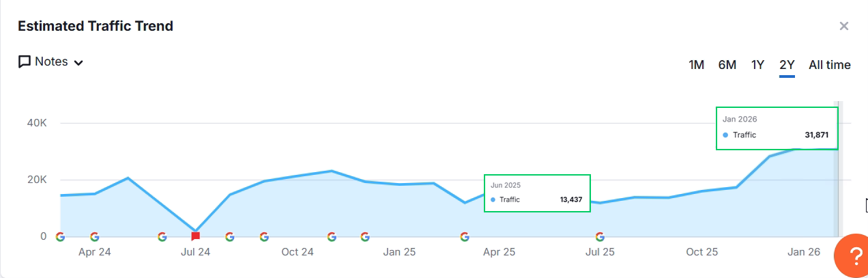
Task: Click the Google icon above Apr 24 label
Action: 94,236
